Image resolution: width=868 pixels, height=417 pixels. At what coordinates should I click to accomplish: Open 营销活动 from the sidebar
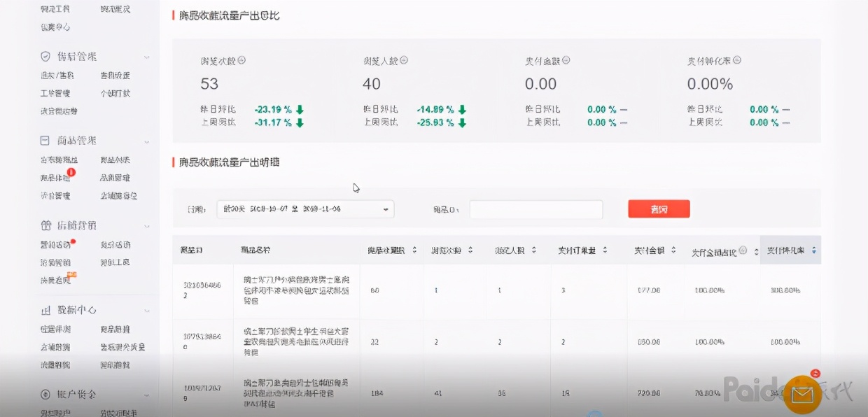(x=57, y=243)
